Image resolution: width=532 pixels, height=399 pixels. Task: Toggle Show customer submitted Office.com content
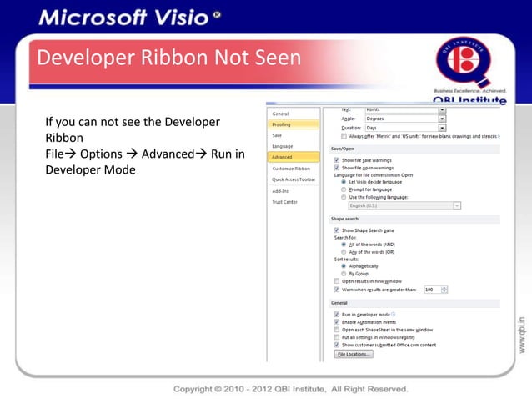(x=337, y=345)
